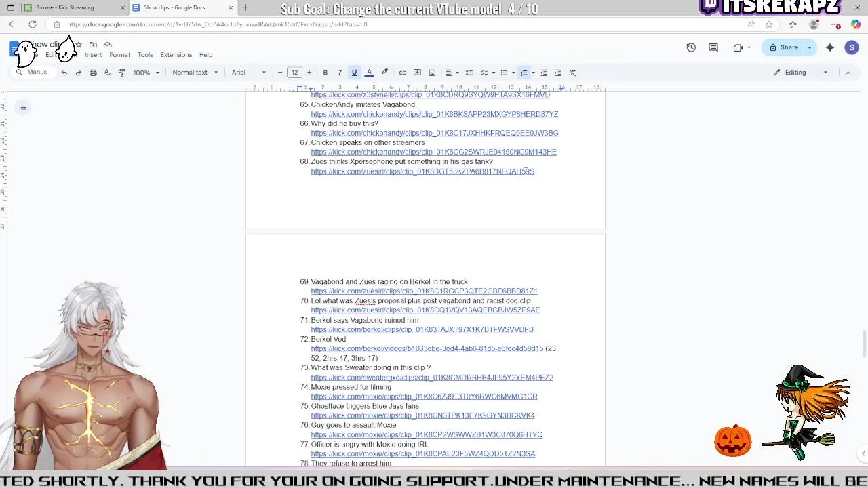Switch to Browse - Kick Streaming tab
This screenshot has width=868, height=488.
pos(64,7)
